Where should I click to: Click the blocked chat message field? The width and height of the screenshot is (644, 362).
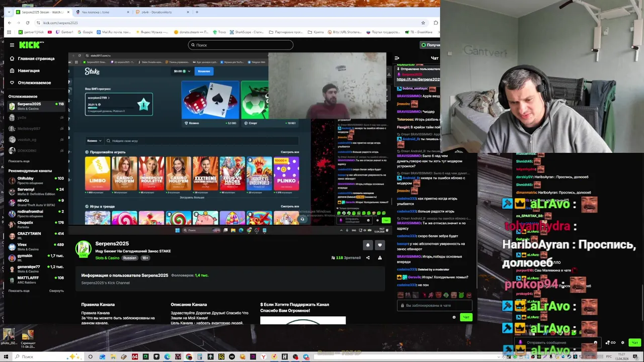[x=435, y=305]
